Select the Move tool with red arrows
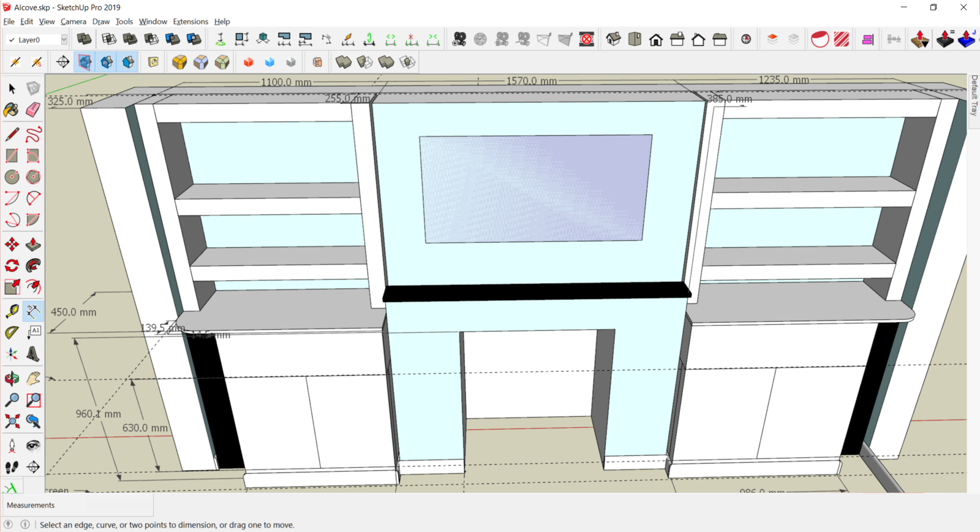This screenshot has height=532, width=980. tap(12, 245)
